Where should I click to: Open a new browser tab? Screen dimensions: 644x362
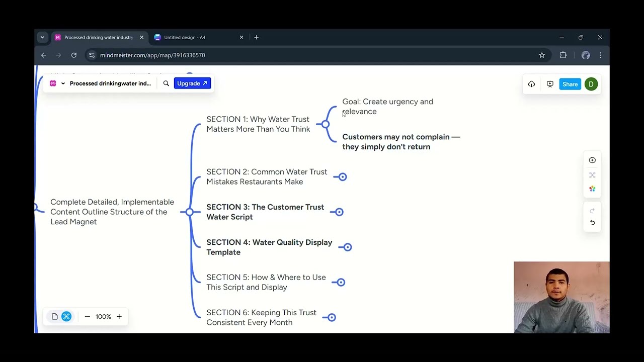(x=256, y=37)
